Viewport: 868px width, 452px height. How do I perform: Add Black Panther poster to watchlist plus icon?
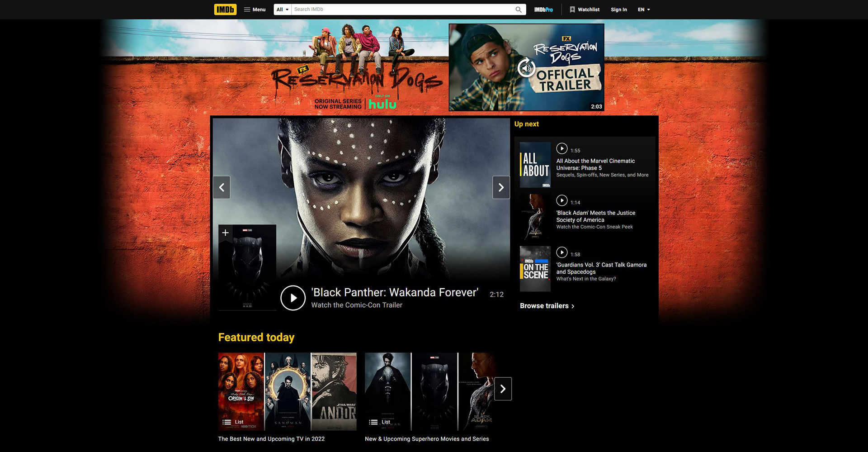click(x=225, y=233)
